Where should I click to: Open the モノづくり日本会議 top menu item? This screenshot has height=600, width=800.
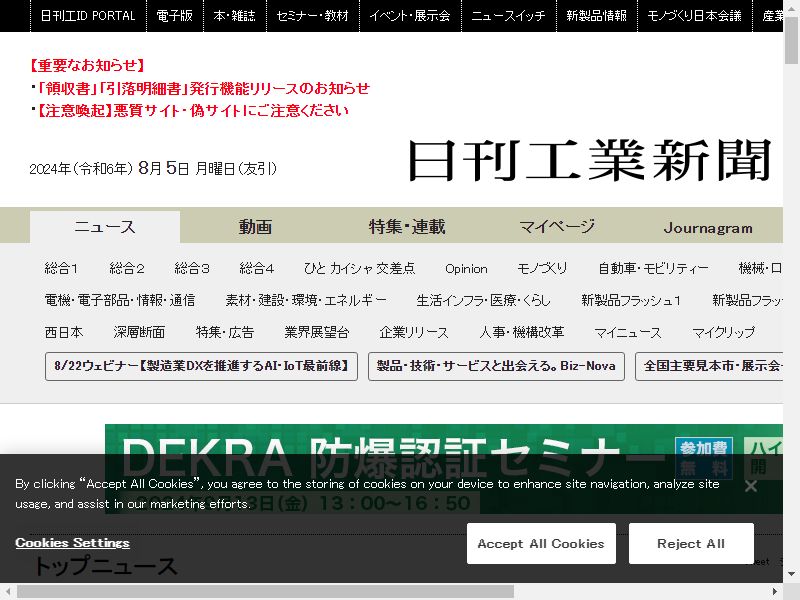coord(694,16)
